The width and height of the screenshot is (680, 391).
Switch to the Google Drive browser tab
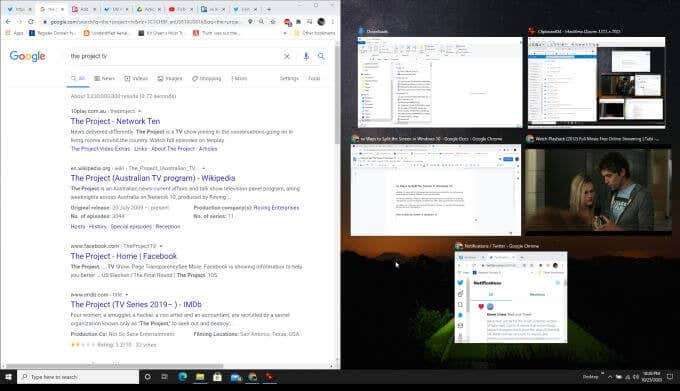[x=149, y=9]
